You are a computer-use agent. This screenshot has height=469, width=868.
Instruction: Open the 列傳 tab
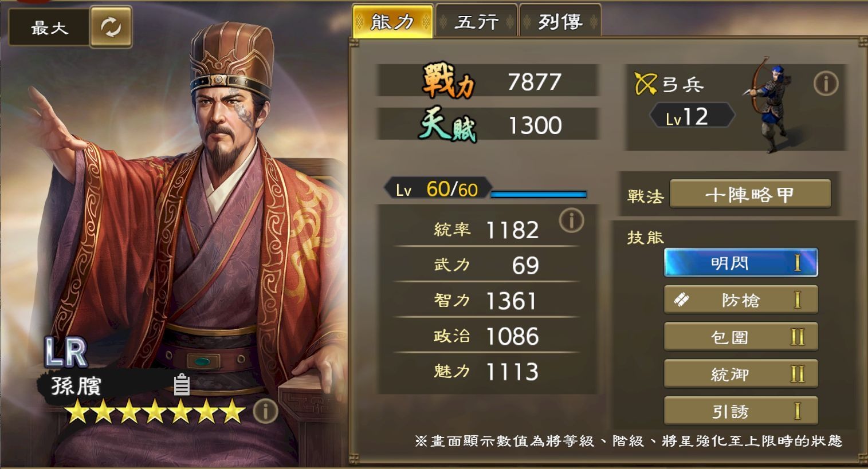[x=560, y=22]
